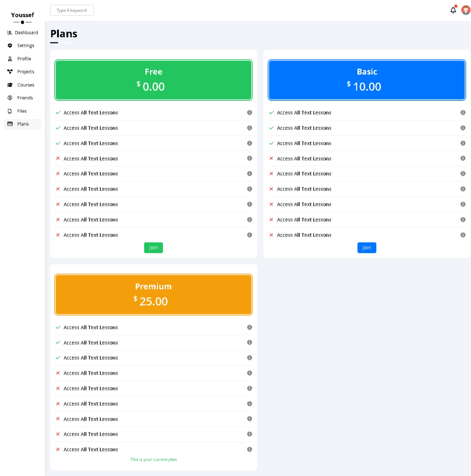Click the Courses graduation cap icon
Image resolution: width=471 pixels, height=476 pixels.
click(x=10, y=85)
